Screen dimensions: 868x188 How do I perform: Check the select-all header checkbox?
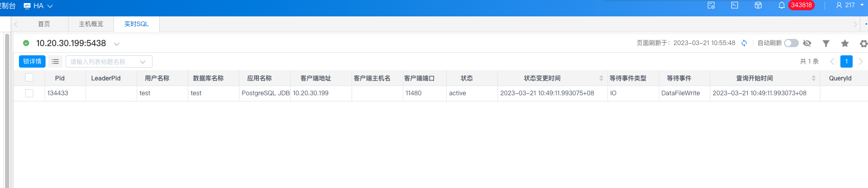(x=29, y=77)
